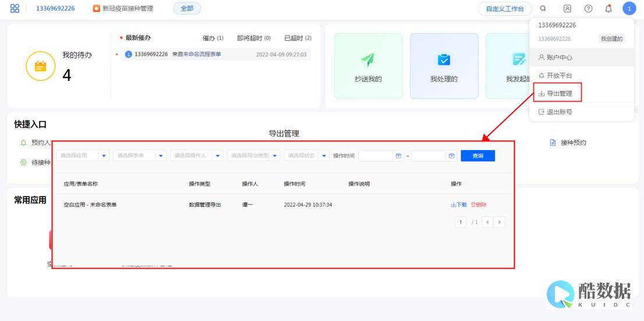Open the app grid launcher icon
This screenshot has width=644, height=321.
pos(15,8)
